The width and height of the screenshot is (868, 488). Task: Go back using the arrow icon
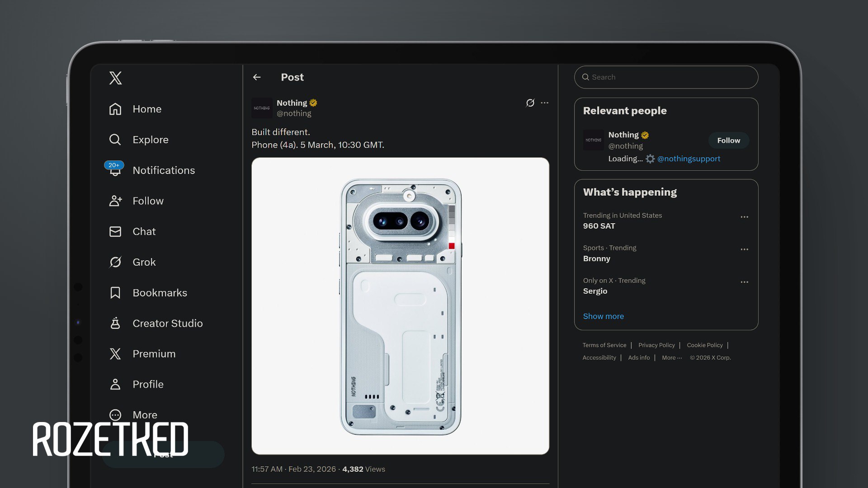pyautogui.click(x=257, y=77)
